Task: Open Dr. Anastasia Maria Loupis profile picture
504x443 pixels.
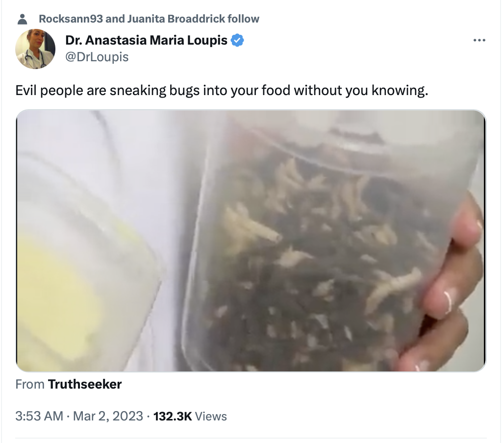Action: click(35, 49)
